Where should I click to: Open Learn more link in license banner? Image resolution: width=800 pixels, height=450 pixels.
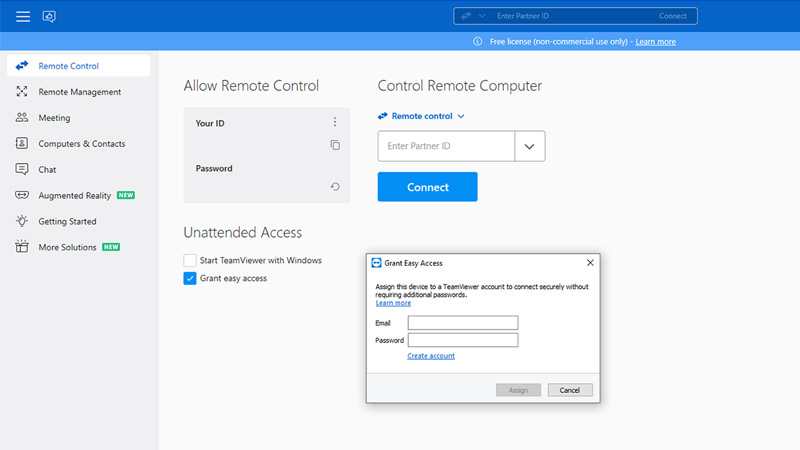pyautogui.click(x=656, y=41)
